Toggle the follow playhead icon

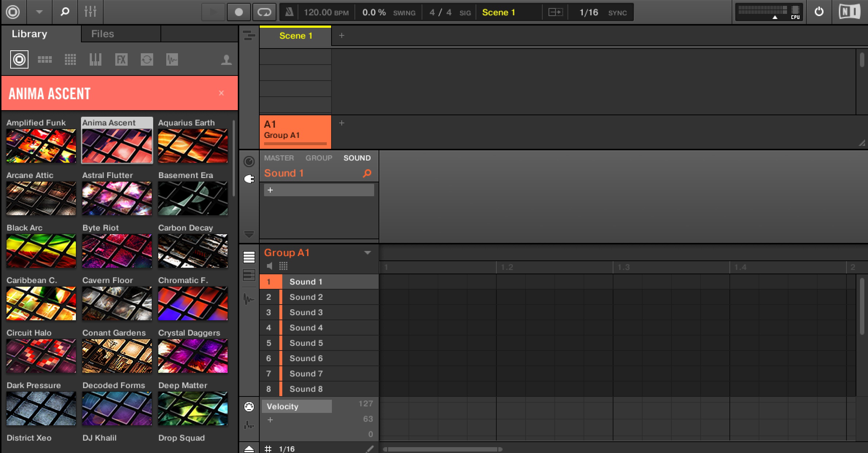click(x=556, y=12)
